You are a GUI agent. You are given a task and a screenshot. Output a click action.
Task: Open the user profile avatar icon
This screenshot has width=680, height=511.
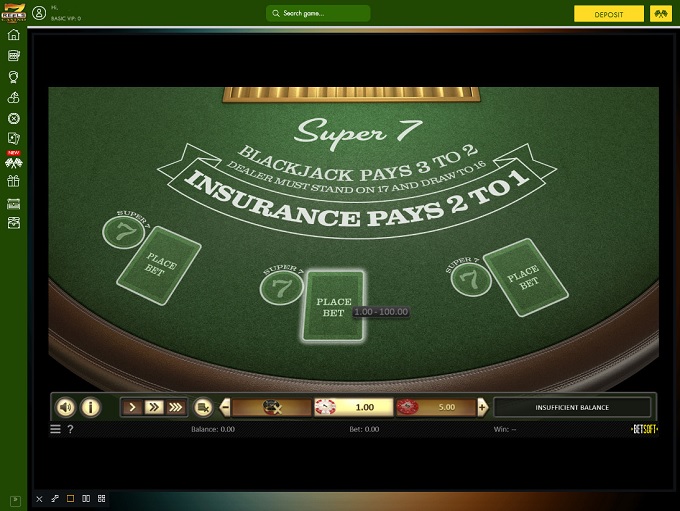[38, 14]
